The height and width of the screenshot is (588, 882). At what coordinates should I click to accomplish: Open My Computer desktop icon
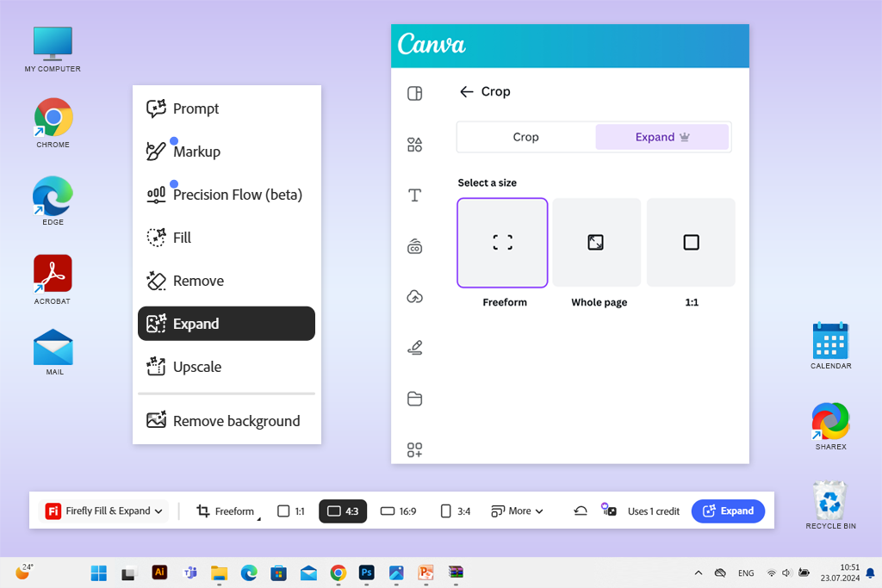(53, 49)
